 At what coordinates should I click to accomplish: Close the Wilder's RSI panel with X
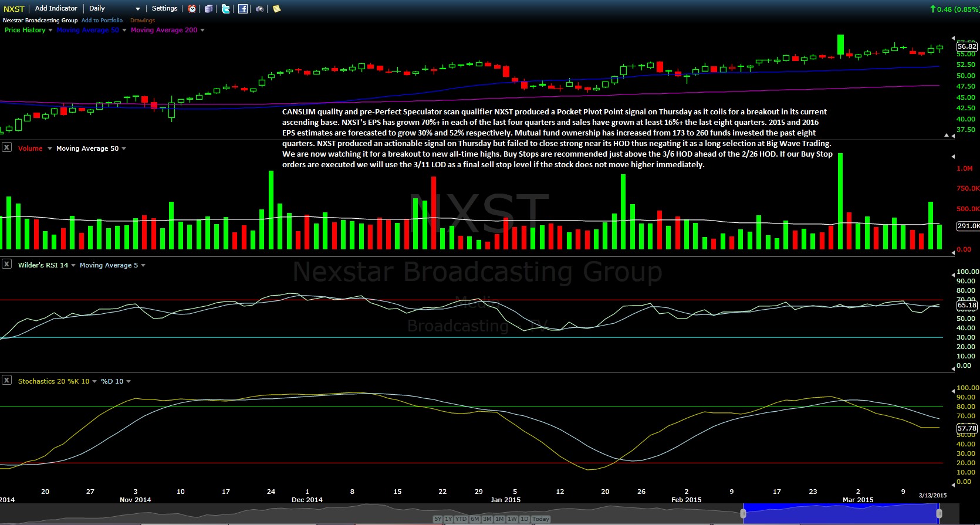(6, 264)
